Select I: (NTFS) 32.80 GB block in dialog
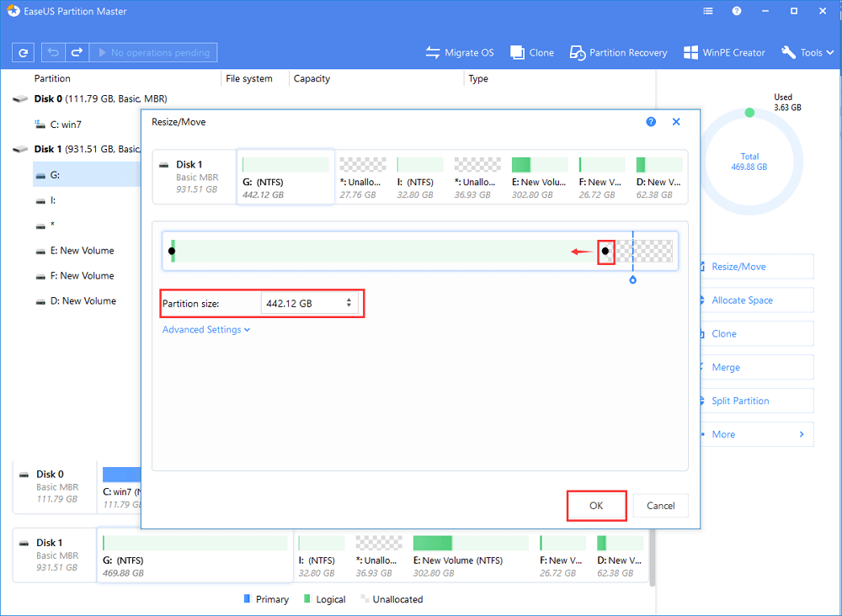This screenshot has width=842, height=616. (x=420, y=178)
